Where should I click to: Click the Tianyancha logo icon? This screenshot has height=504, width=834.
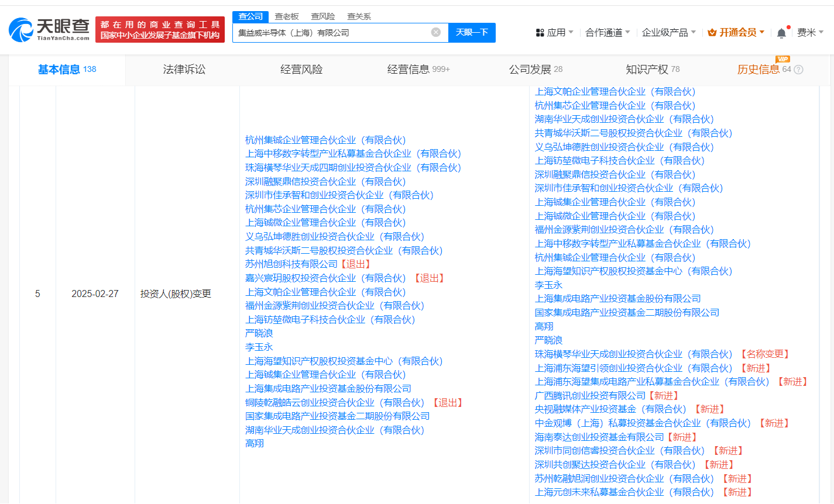(21, 30)
